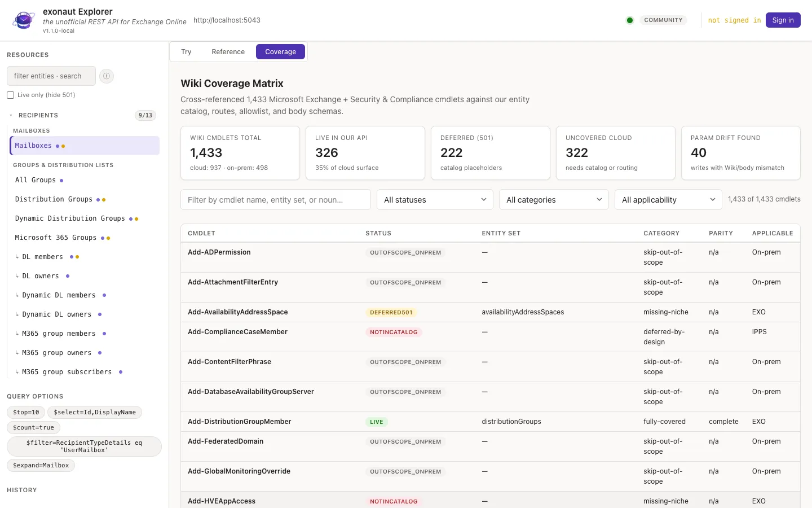Select Dynamic DL members entity
This screenshot has width=812, height=508.
pyautogui.click(x=85, y=295)
